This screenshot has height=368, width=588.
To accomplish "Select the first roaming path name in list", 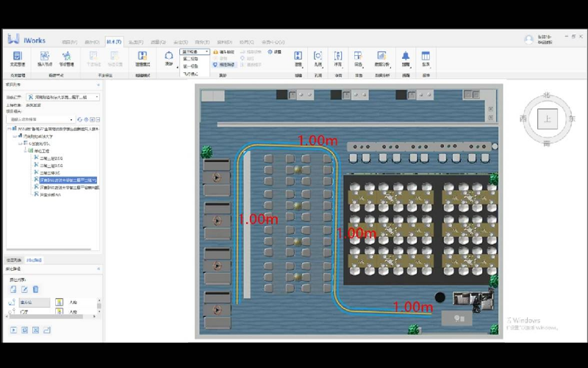I will tap(34, 302).
